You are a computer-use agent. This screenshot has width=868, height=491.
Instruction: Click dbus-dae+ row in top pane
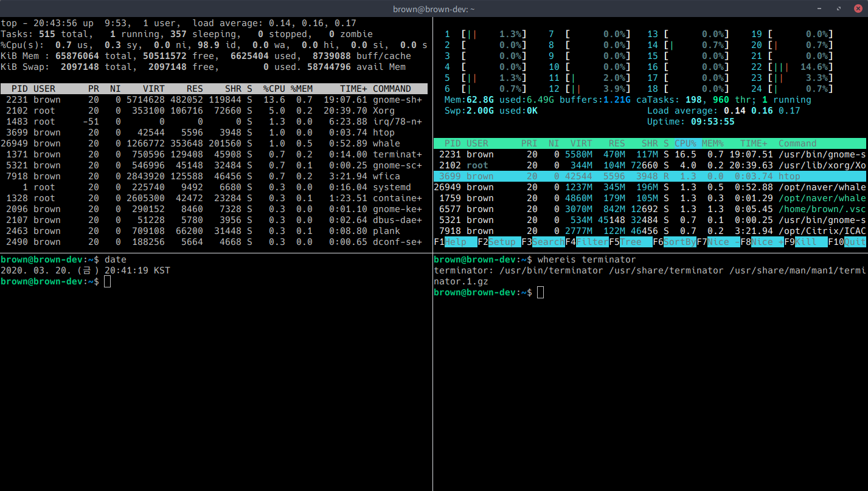pos(214,220)
